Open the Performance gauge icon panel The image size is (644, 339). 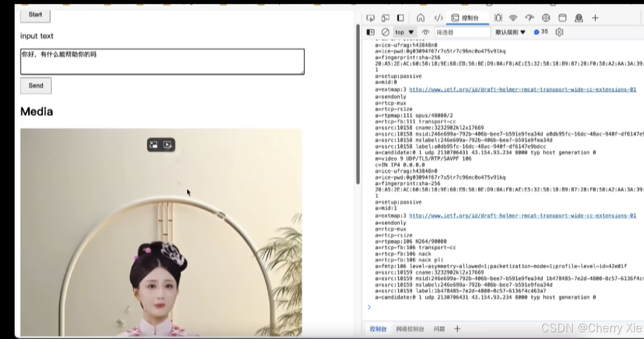[x=529, y=18]
